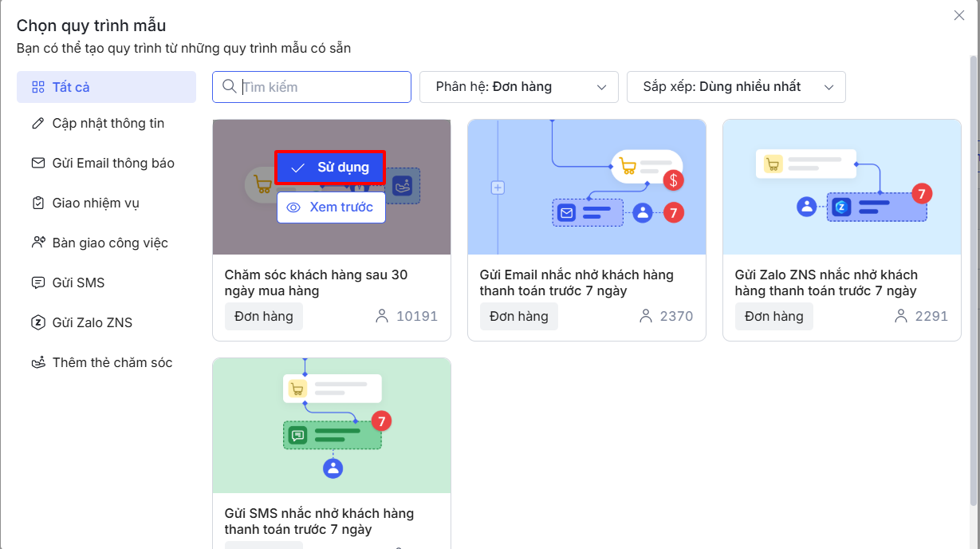Click the chat bubble icon for Gửi SMS

pyautogui.click(x=37, y=283)
